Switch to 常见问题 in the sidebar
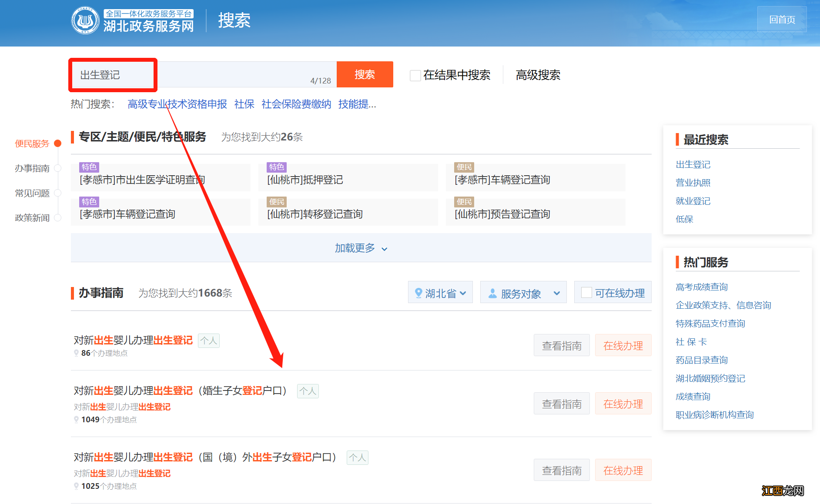The width and height of the screenshot is (820, 504). (32, 193)
